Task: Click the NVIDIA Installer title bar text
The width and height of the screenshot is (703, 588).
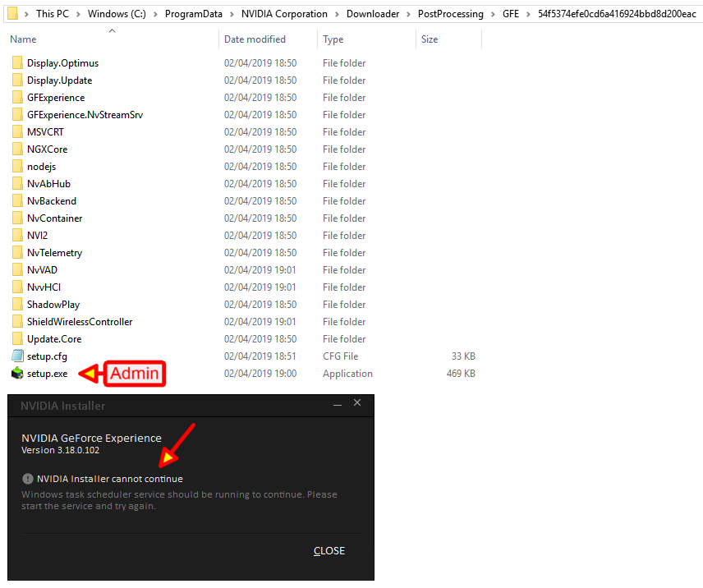Action: pyautogui.click(x=62, y=406)
